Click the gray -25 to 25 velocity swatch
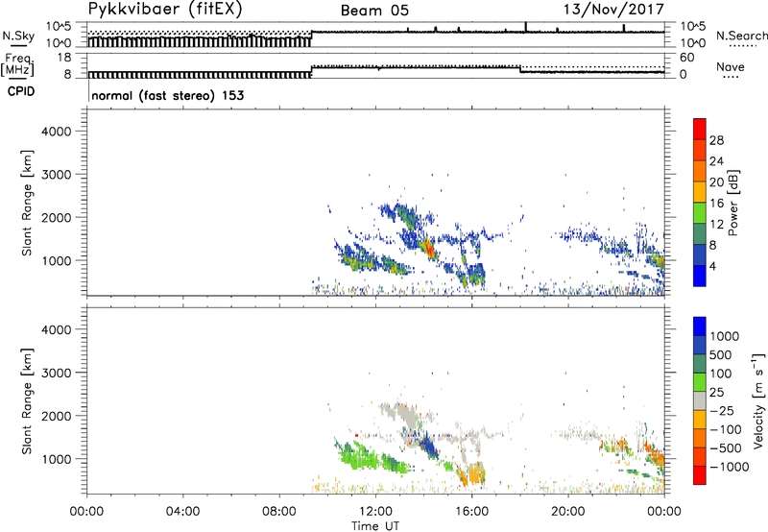Screen dimensions: 768x532 700,400
